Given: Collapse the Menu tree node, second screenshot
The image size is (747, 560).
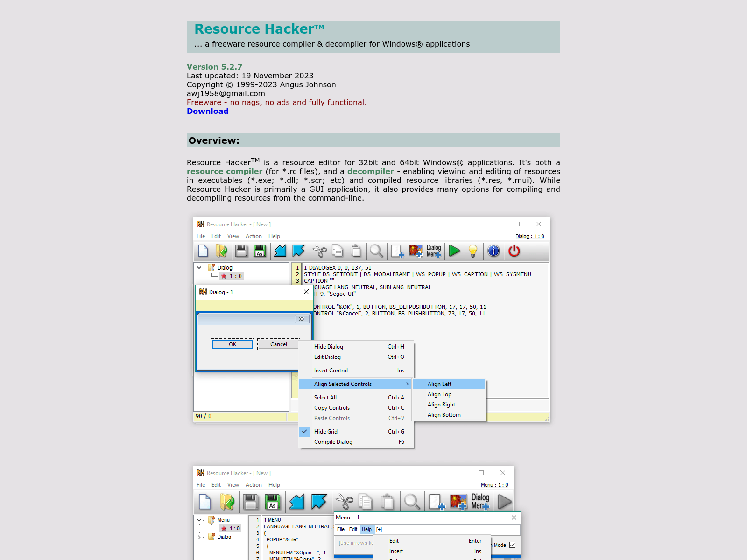Looking at the screenshot, I should click(x=199, y=520).
